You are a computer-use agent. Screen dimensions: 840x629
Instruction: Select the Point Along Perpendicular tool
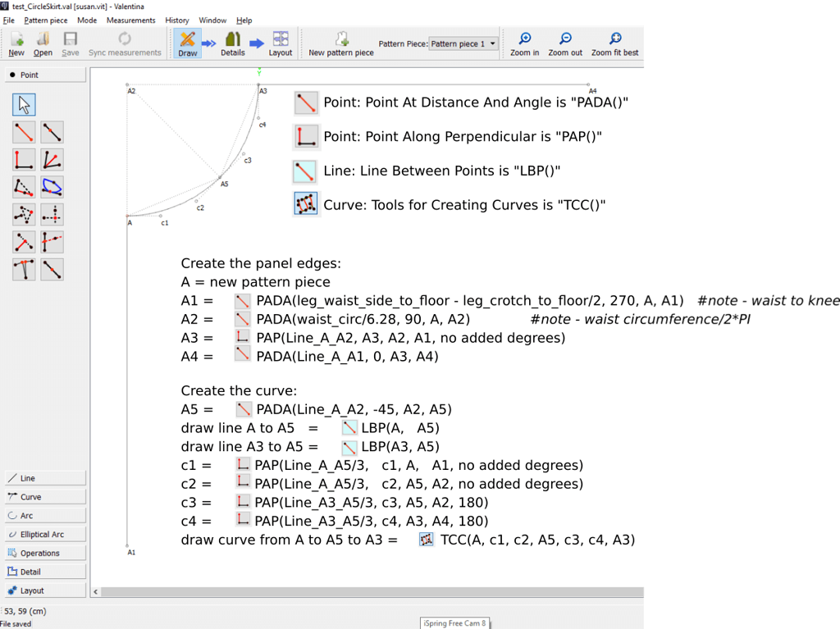coord(24,160)
